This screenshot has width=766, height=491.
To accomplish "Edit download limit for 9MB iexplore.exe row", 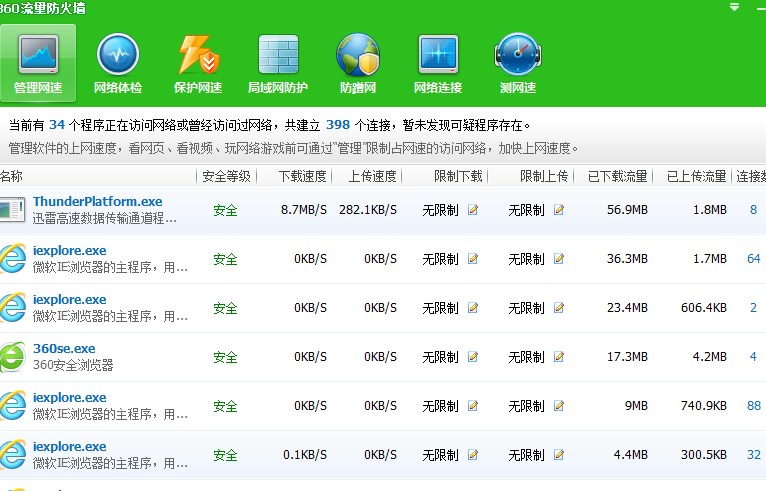I will pyautogui.click(x=473, y=406).
